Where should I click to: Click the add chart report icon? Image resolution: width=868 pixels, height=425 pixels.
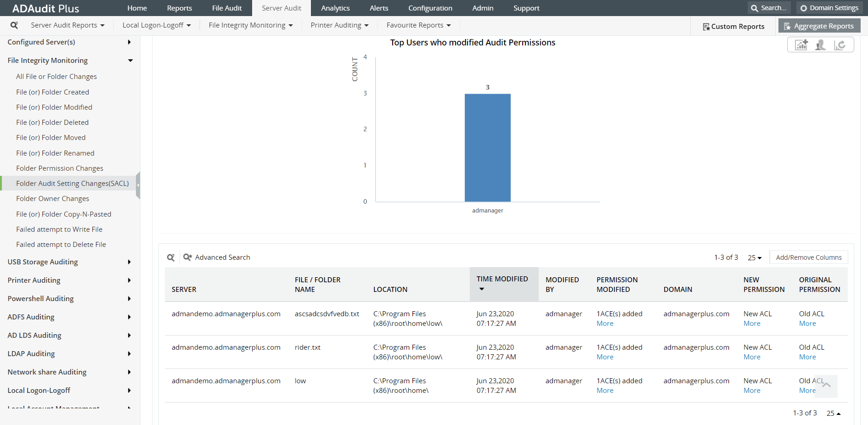click(801, 45)
